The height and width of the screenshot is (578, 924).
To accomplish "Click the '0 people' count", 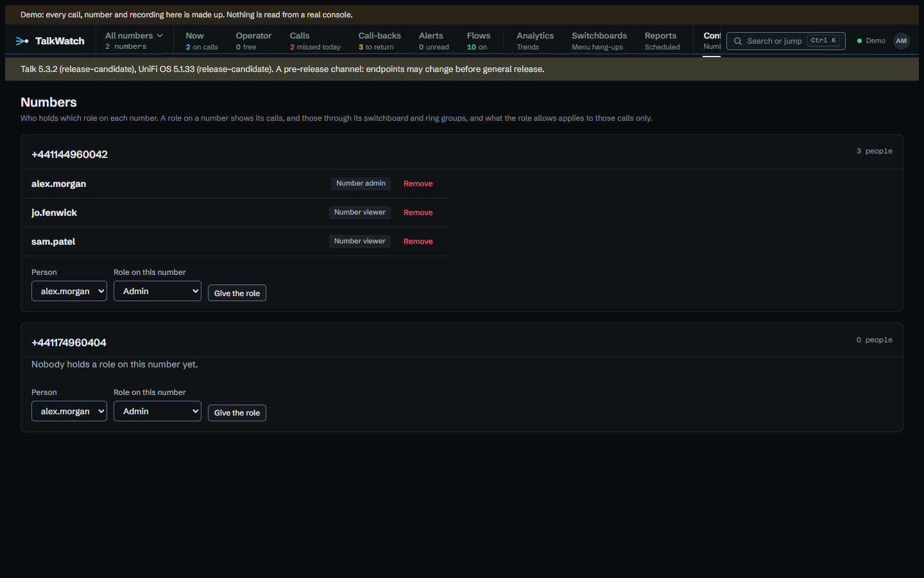I will [x=874, y=340].
